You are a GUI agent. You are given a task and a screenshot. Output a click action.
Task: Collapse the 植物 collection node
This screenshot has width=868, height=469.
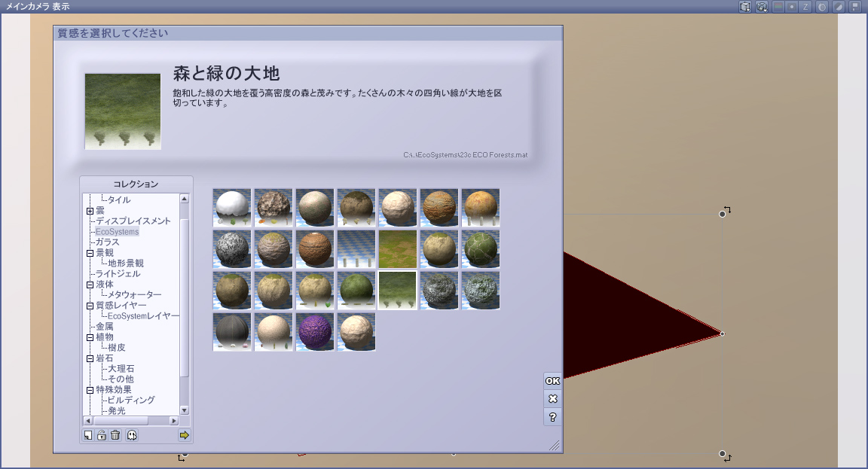point(90,337)
